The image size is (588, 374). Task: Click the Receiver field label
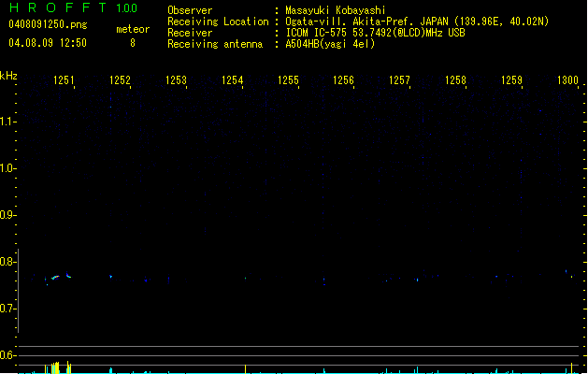pos(190,33)
